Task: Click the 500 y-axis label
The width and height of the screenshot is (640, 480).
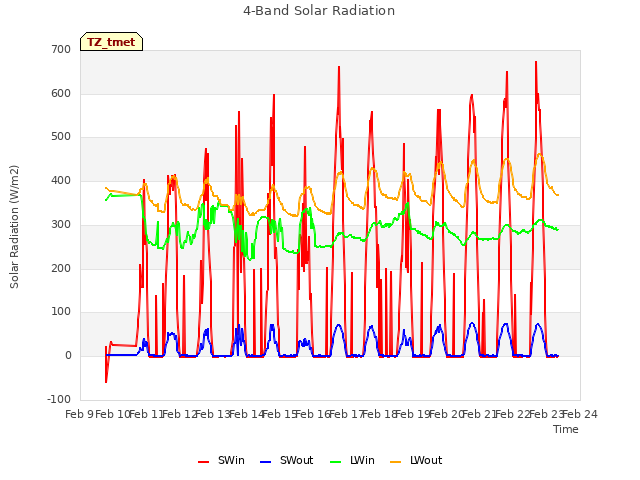Action: [61, 137]
